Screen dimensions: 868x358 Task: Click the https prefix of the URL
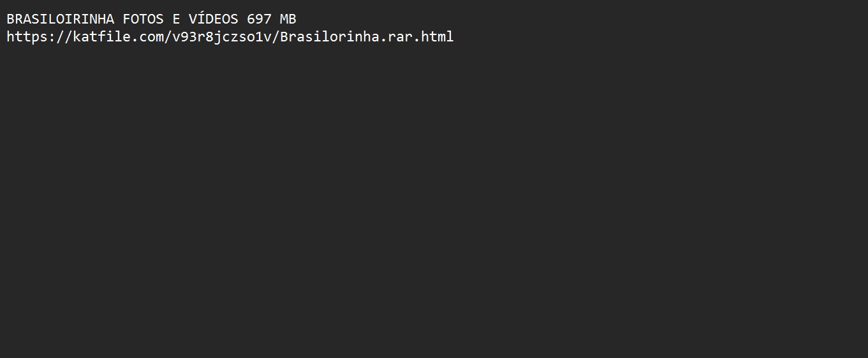click(27, 36)
